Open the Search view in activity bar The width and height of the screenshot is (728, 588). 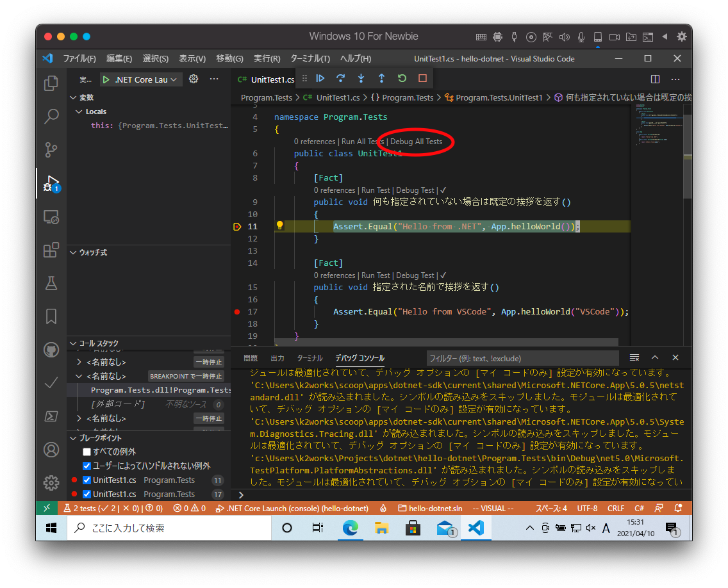pyautogui.click(x=51, y=117)
